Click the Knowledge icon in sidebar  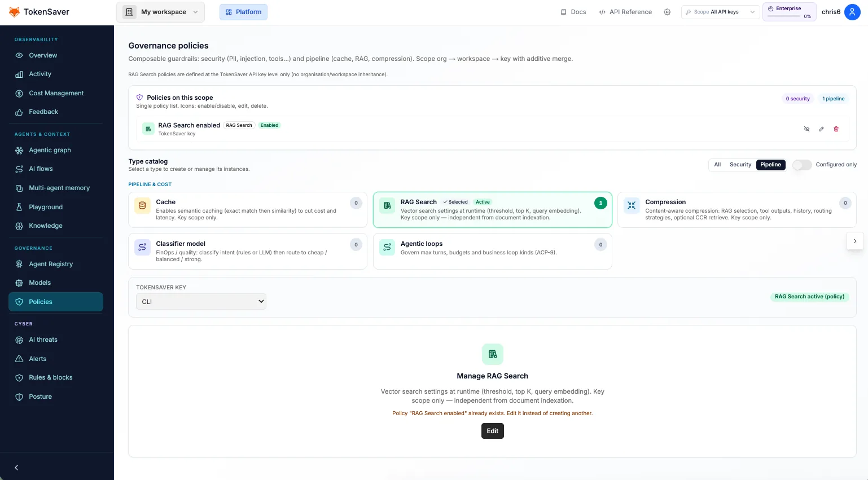19,226
